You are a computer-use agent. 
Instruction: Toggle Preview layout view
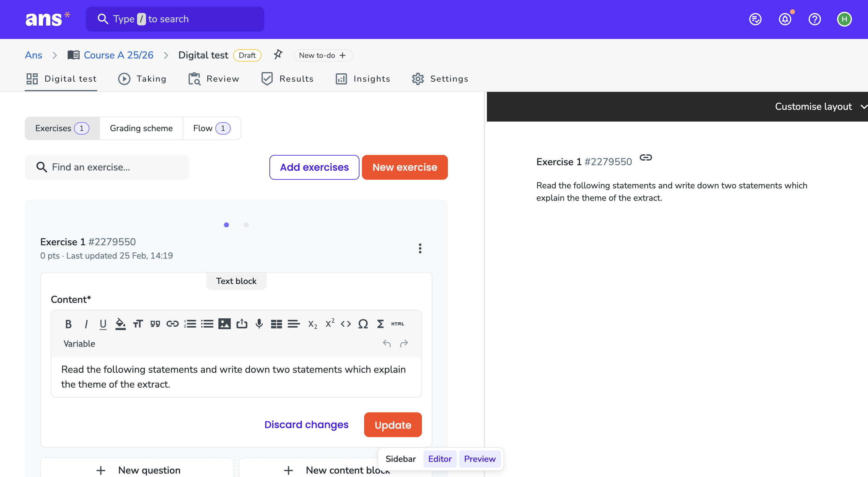[480, 459]
